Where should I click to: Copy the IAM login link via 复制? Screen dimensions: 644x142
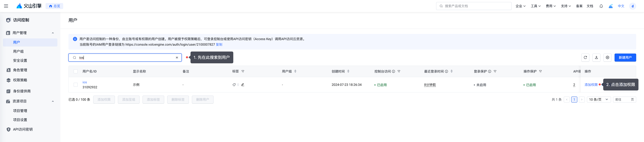coord(219,44)
